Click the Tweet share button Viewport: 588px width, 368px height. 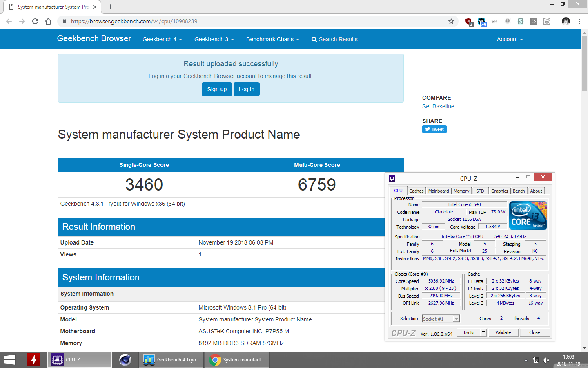click(x=434, y=129)
